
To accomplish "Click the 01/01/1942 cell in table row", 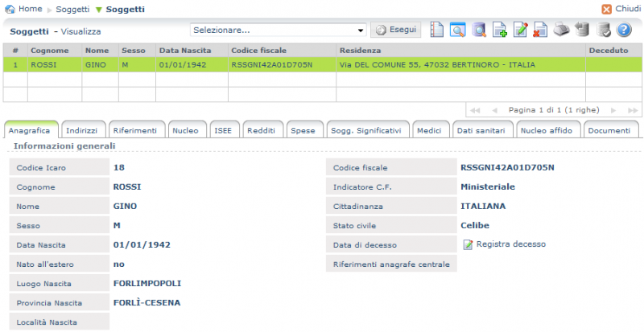I will tap(192, 65).
